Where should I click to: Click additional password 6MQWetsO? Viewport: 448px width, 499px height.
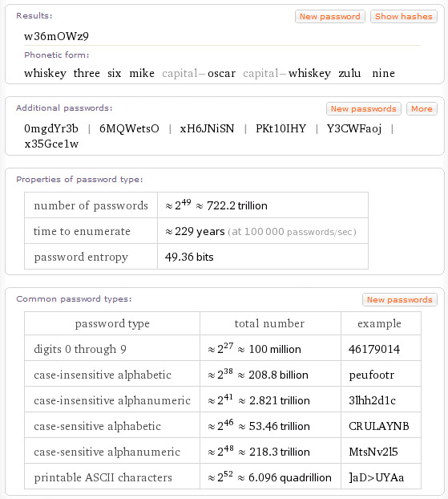[129, 128]
